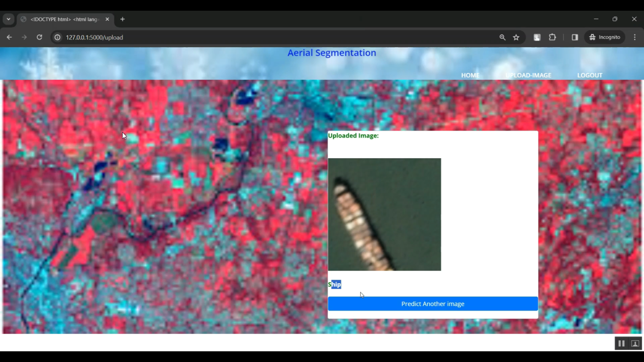Image resolution: width=644 pixels, height=362 pixels.
Task: Open the tab search dropdown arrow
Action: pos(9,19)
